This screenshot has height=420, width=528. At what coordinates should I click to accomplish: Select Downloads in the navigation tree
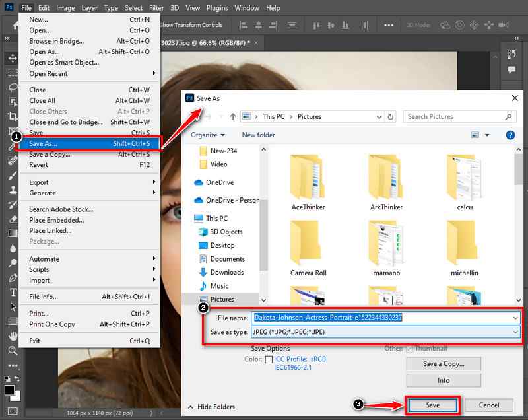(226, 272)
